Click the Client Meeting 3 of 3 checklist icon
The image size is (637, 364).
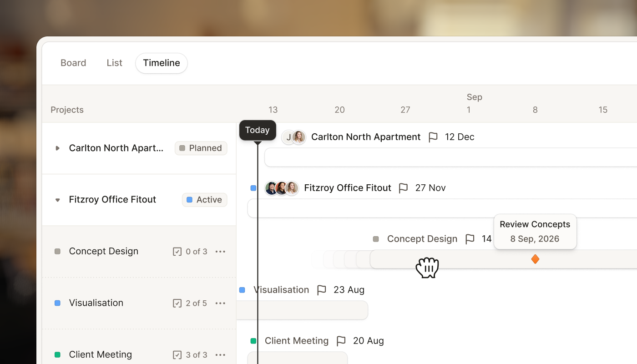(177, 354)
